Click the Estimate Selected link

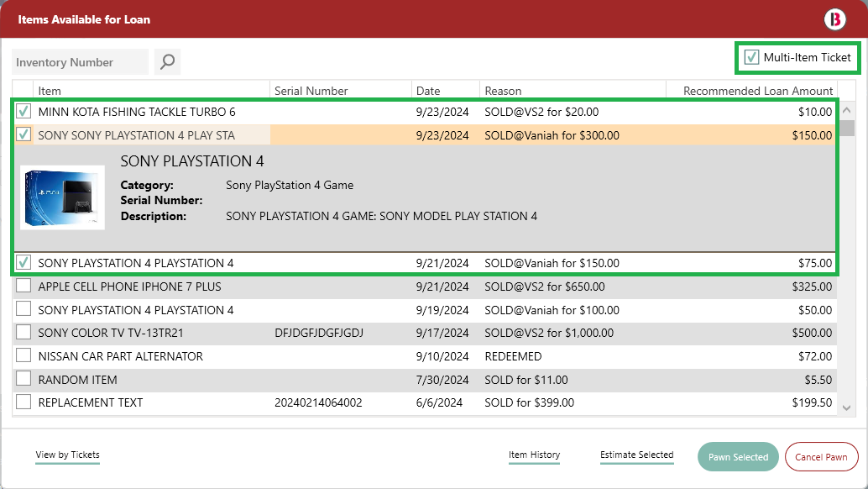pyautogui.click(x=636, y=455)
